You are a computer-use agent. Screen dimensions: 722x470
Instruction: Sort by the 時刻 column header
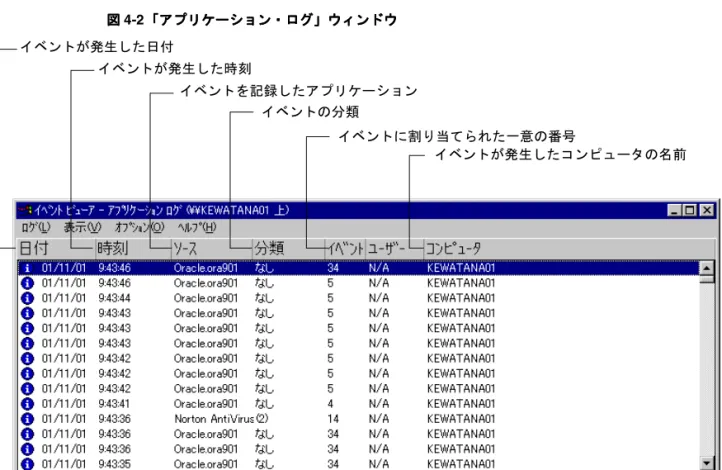tap(133, 249)
